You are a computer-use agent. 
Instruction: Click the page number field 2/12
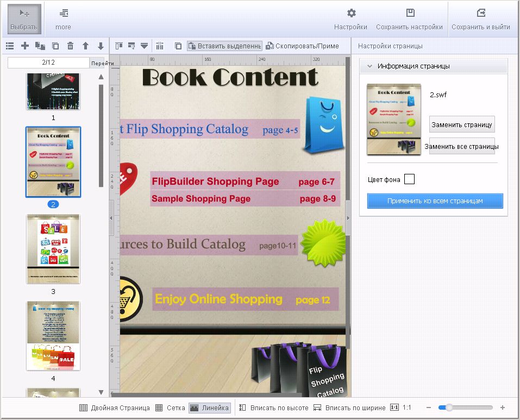coord(48,62)
